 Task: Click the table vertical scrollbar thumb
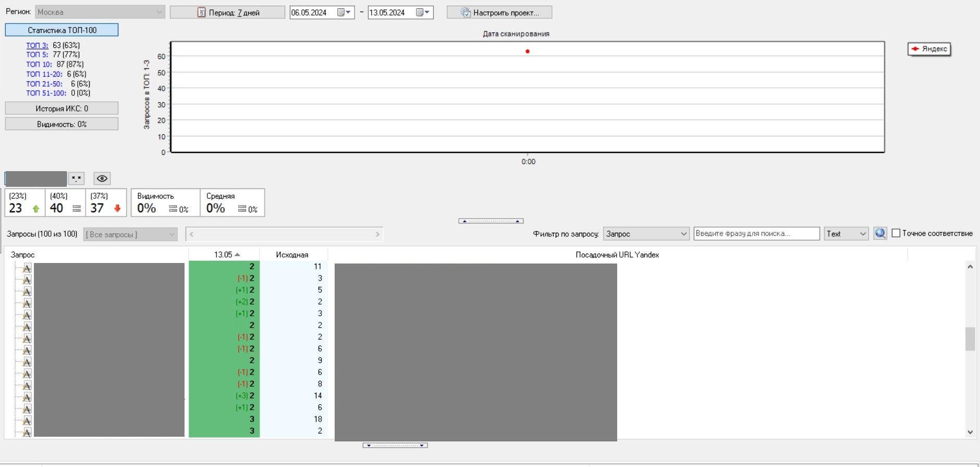coord(970,339)
